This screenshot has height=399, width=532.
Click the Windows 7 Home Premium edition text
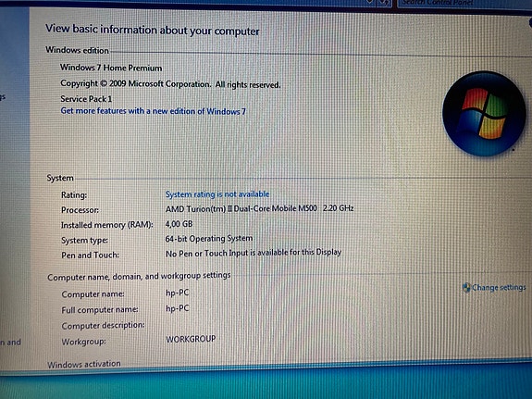tap(111, 68)
